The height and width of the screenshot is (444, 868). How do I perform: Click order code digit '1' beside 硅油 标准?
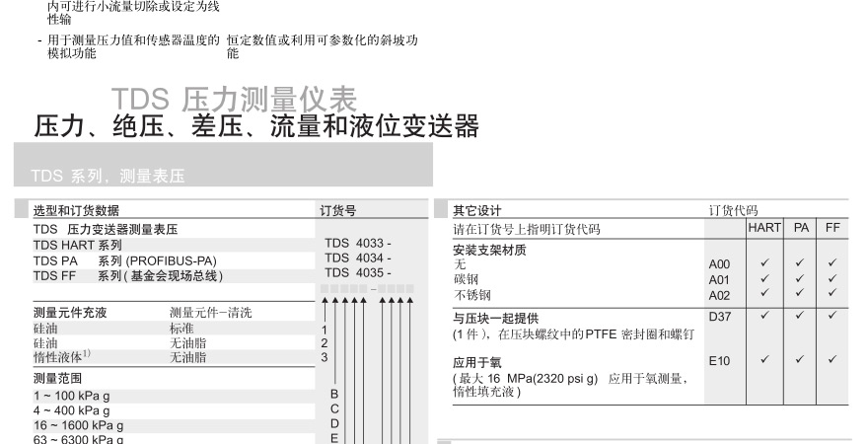[x=325, y=330]
